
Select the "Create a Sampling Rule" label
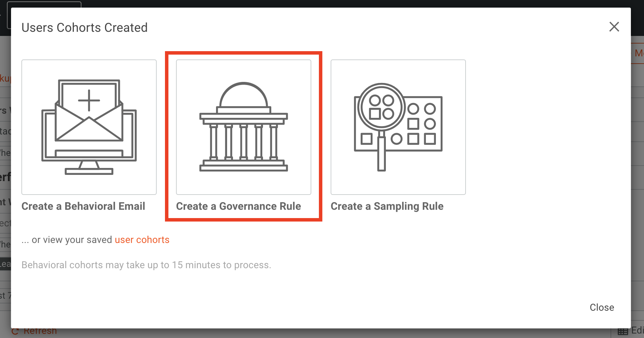click(x=387, y=206)
